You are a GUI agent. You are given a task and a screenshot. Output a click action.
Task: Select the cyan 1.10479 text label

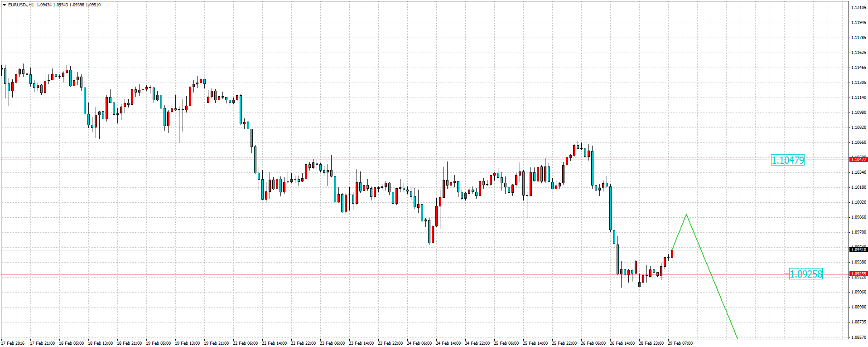[787, 160]
